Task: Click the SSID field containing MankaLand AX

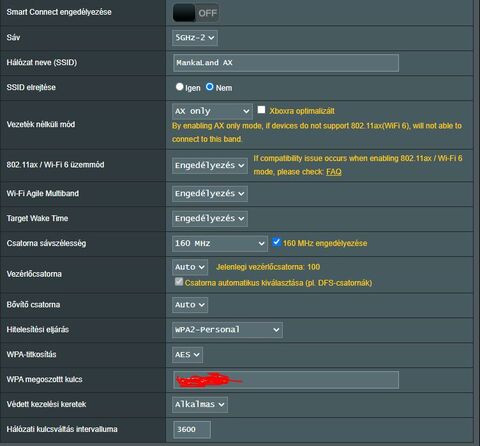Action: click(286, 63)
